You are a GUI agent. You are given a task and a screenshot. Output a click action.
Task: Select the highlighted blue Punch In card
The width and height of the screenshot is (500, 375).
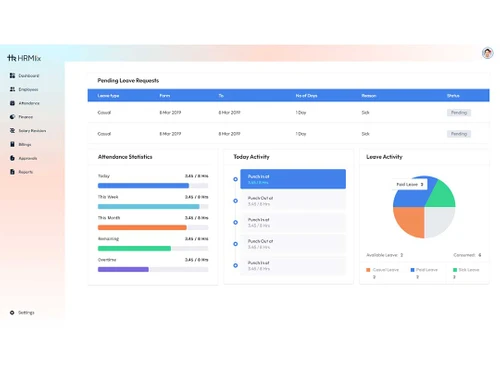pyautogui.click(x=293, y=179)
